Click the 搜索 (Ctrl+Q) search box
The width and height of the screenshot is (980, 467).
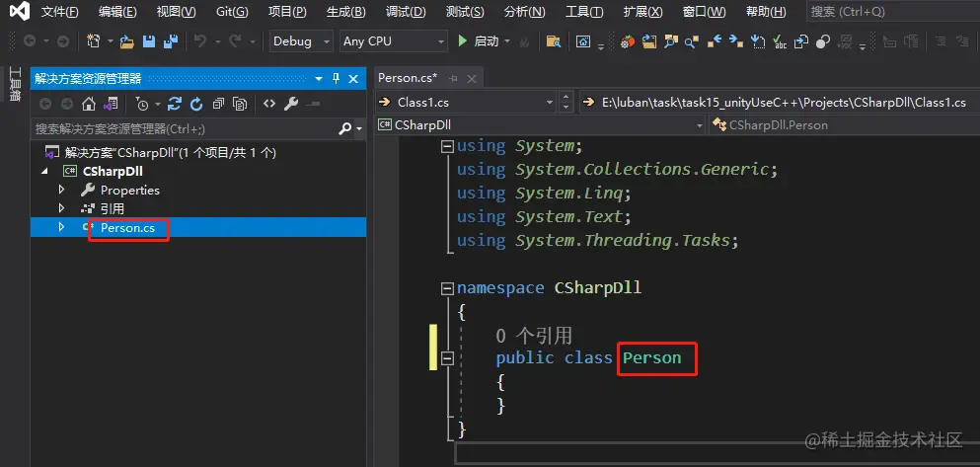[893, 11]
